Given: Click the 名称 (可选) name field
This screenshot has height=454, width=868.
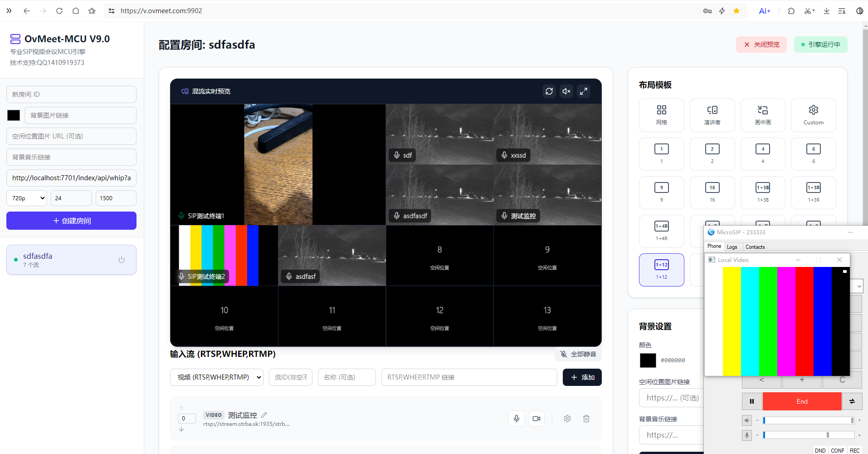Looking at the screenshot, I should tap(347, 377).
